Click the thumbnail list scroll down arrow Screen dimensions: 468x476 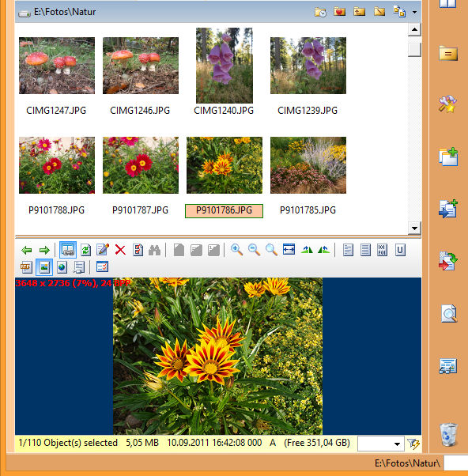(414, 228)
